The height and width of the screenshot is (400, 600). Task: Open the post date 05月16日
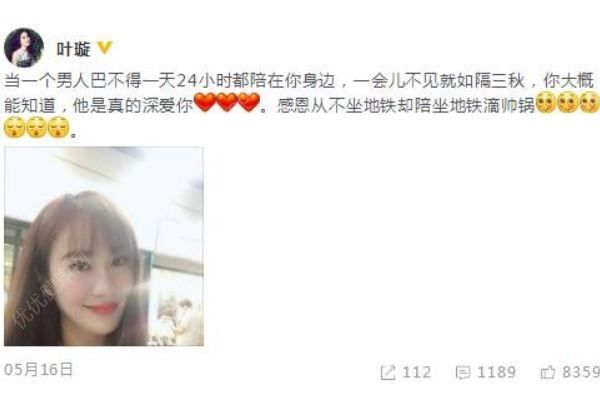tap(38, 370)
